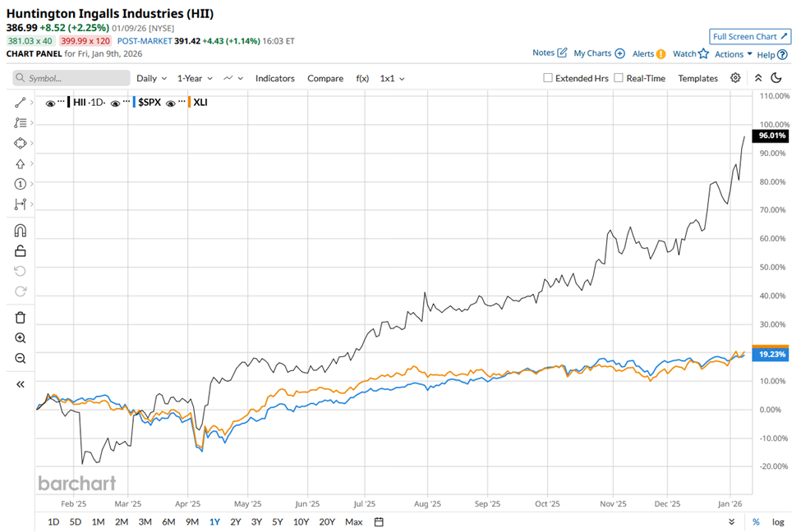Tick the Real-Time checkbox
The width and height of the screenshot is (801, 532).
[619, 78]
